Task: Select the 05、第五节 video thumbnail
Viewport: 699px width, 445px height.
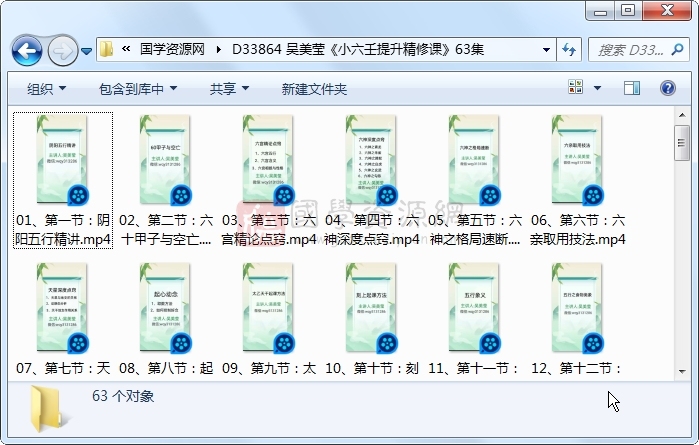Action: (x=474, y=160)
